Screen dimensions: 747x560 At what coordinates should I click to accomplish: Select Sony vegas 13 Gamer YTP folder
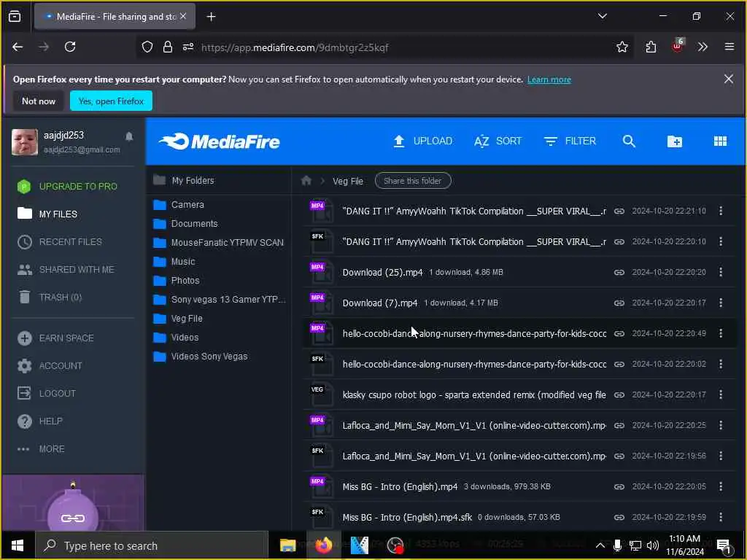coord(220,300)
